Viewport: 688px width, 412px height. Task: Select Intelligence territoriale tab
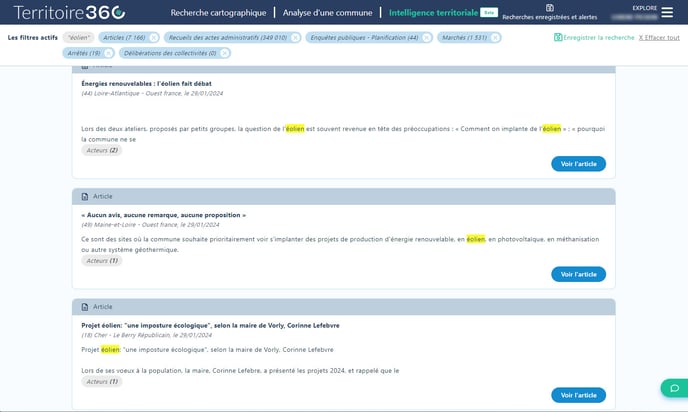(x=433, y=13)
